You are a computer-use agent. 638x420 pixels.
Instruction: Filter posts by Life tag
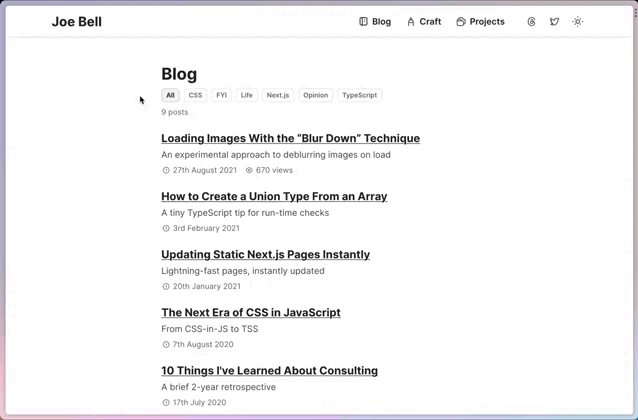(x=247, y=95)
